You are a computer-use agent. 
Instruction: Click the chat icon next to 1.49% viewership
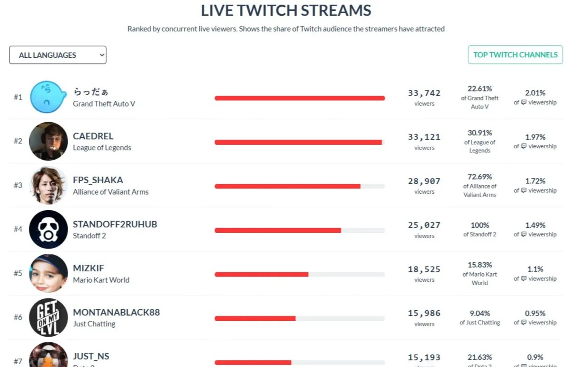click(x=524, y=234)
